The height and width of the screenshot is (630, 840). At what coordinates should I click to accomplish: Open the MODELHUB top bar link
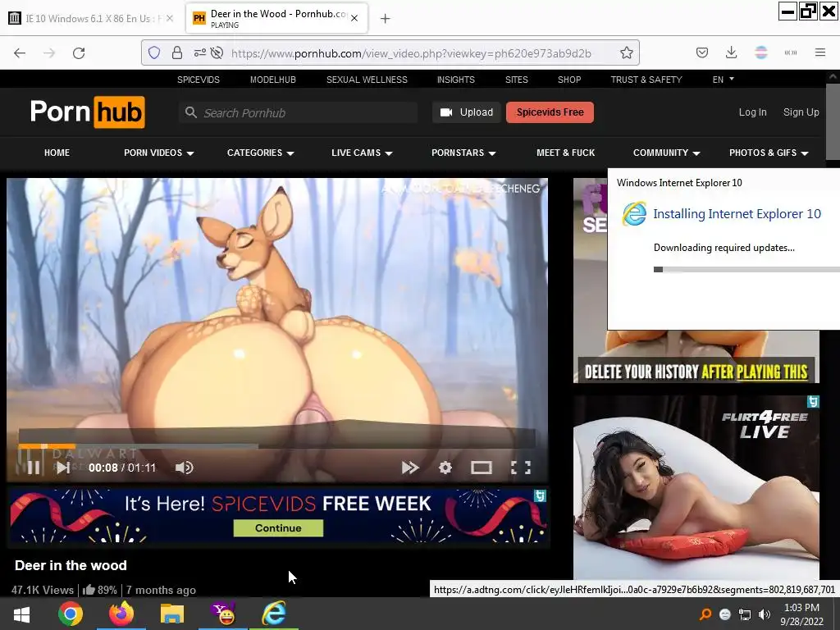click(272, 80)
